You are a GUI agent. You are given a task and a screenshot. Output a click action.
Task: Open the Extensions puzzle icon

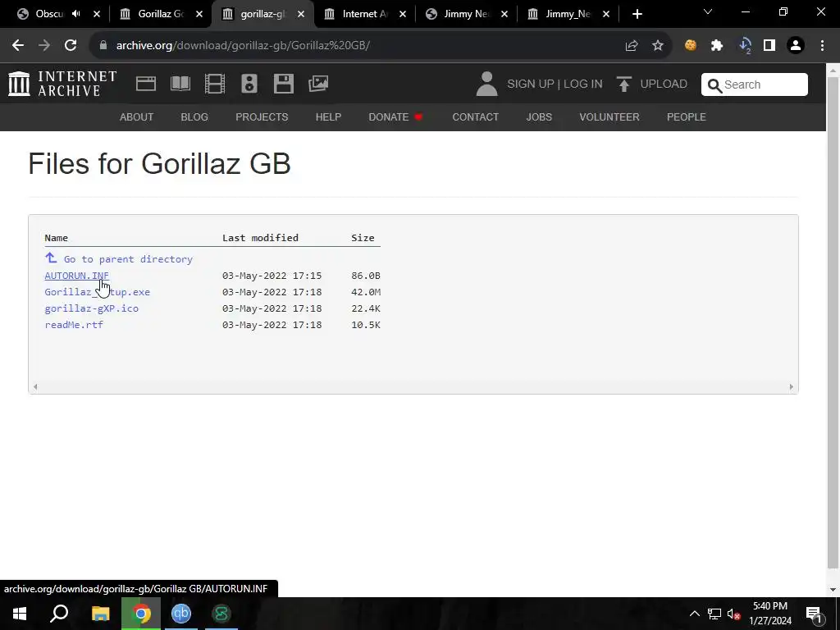(717, 46)
